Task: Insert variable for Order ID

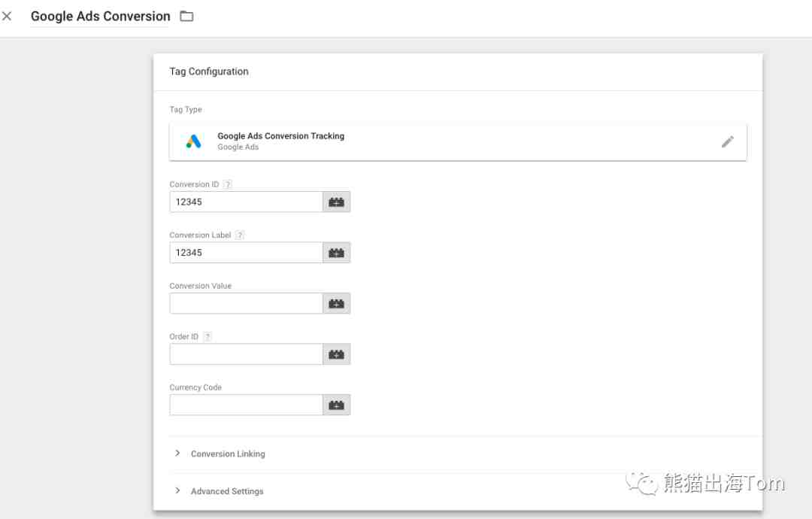Action: pos(337,354)
